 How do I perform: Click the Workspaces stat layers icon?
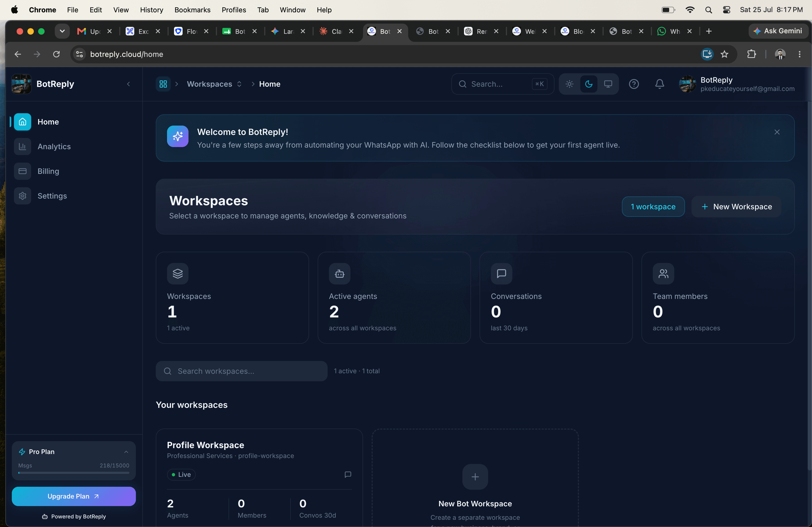[x=177, y=273]
